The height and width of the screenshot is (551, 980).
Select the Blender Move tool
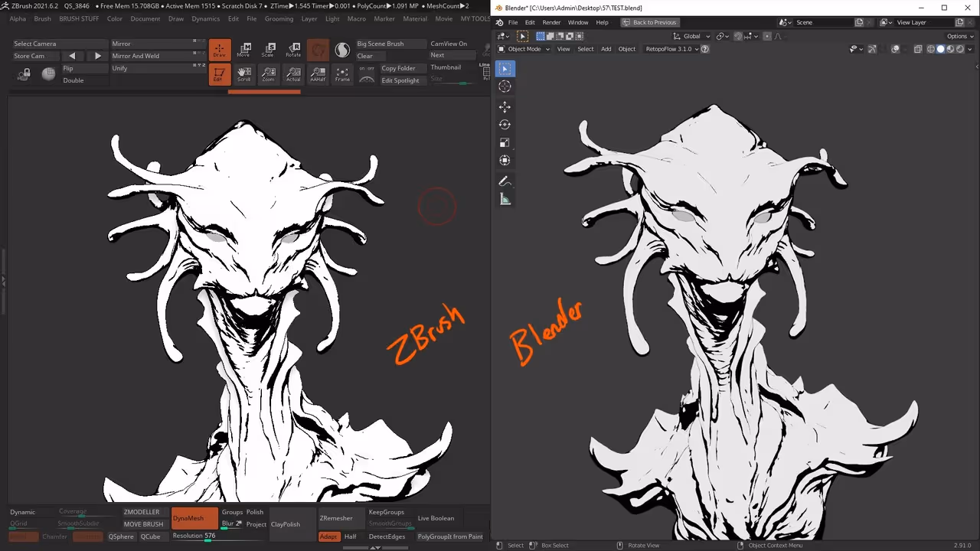[x=505, y=107]
